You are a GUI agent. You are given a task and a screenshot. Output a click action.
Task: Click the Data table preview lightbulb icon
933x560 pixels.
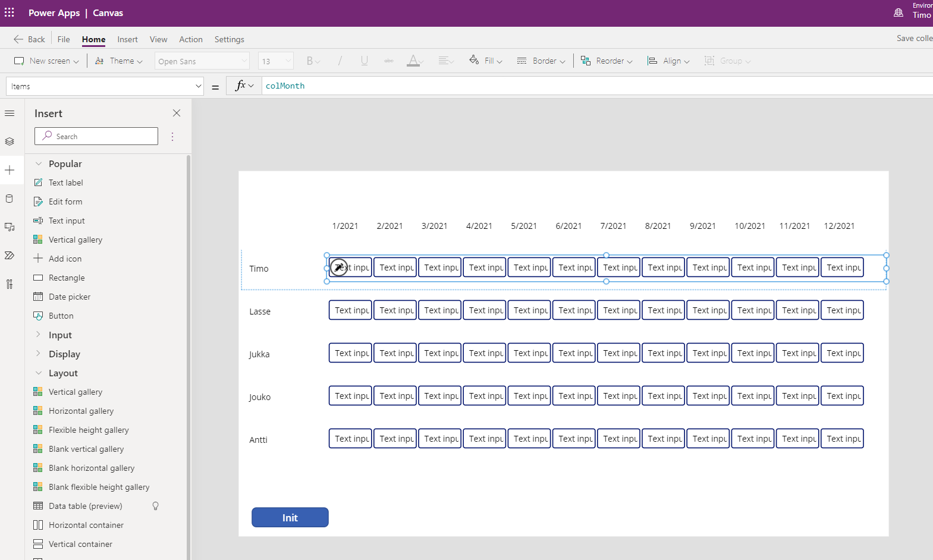coord(156,506)
